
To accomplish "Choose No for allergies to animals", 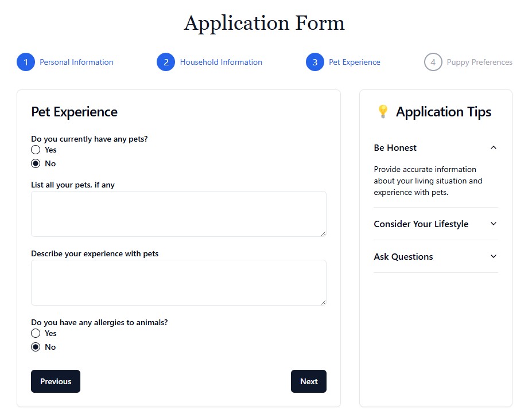I will click(x=36, y=347).
